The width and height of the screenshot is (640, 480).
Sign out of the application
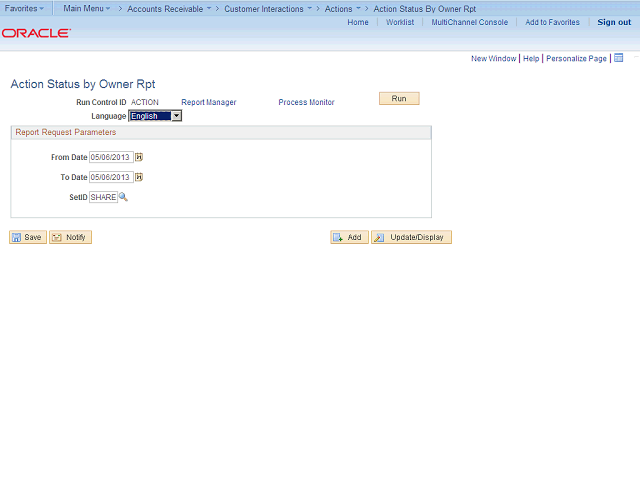point(614,22)
